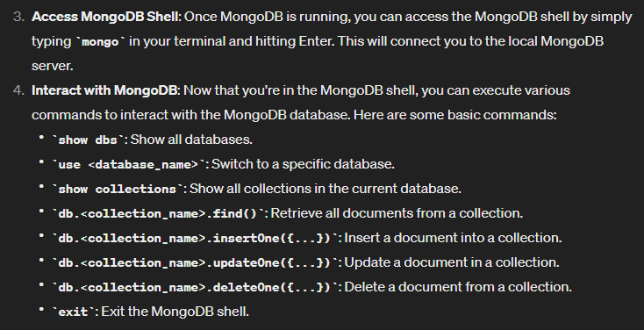
Task: Click the deleteOne code snippet
Action: (194, 287)
